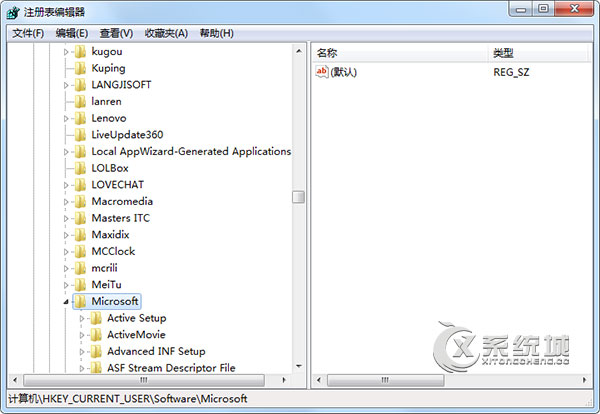Click the LOLBox folder icon
Screen dimensions: 600x414
80,168
